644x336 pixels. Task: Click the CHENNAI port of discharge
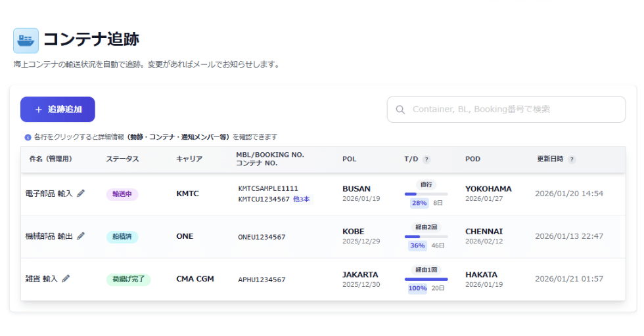point(484,232)
